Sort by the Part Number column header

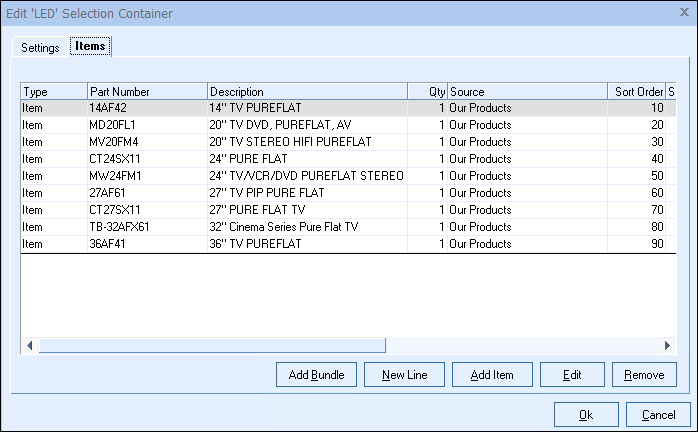coord(146,92)
